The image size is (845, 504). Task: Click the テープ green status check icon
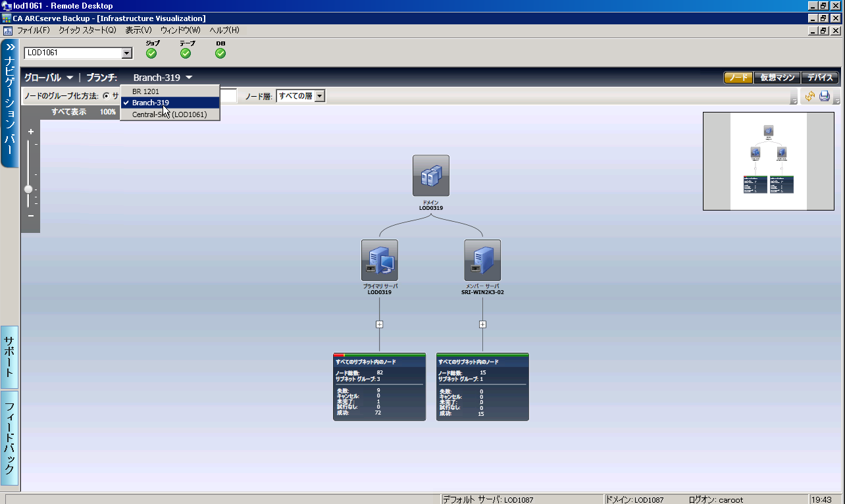(186, 53)
